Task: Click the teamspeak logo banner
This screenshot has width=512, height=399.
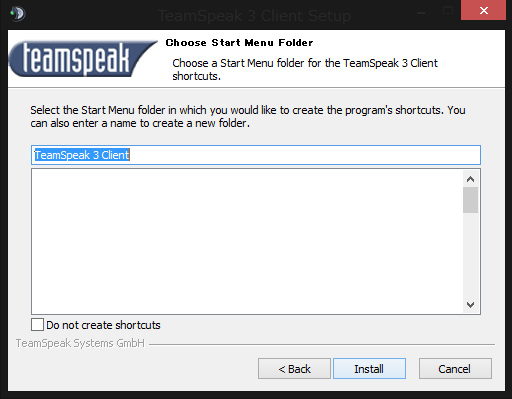Action: (x=82, y=58)
